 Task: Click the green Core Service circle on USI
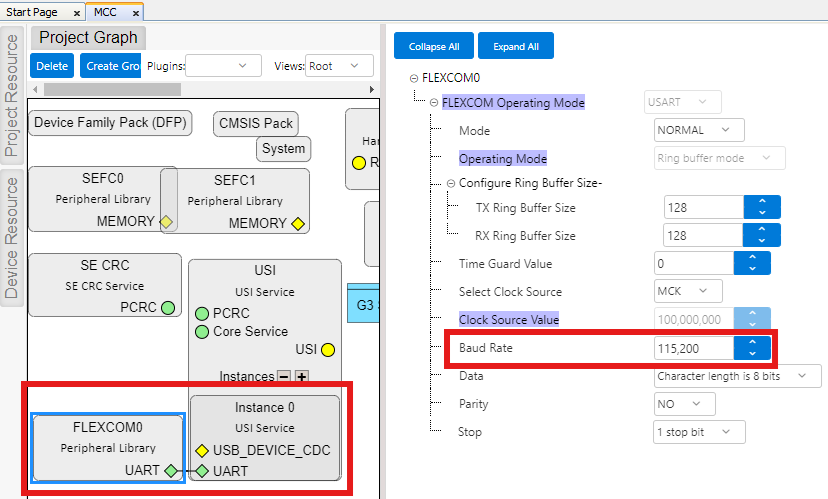click(201, 331)
